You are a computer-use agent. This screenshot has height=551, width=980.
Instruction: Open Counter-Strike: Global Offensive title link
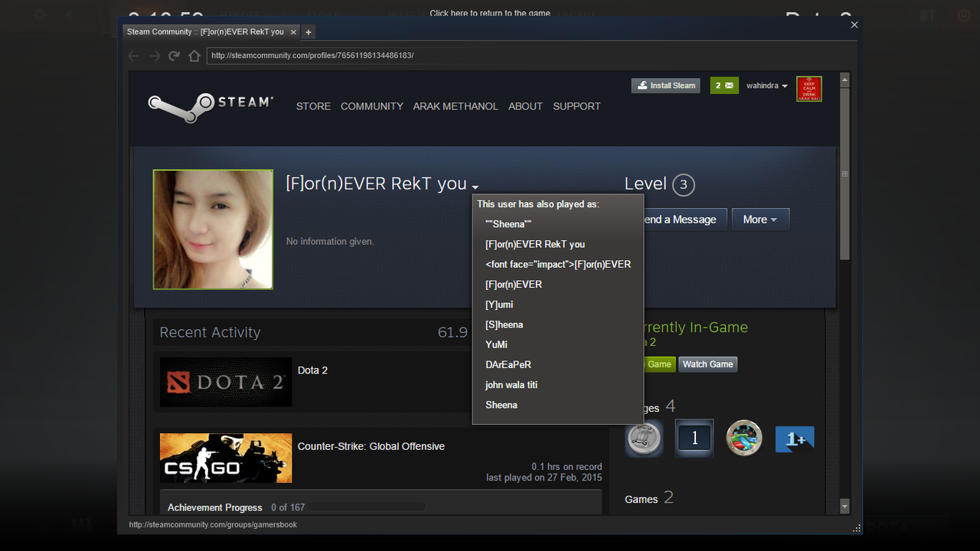(x=371, y=446)
